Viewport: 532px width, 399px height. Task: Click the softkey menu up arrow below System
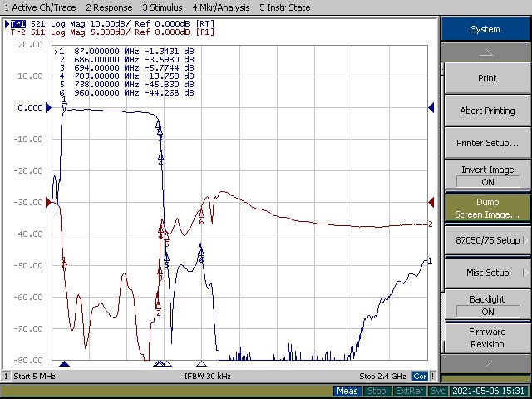(485, 52)
